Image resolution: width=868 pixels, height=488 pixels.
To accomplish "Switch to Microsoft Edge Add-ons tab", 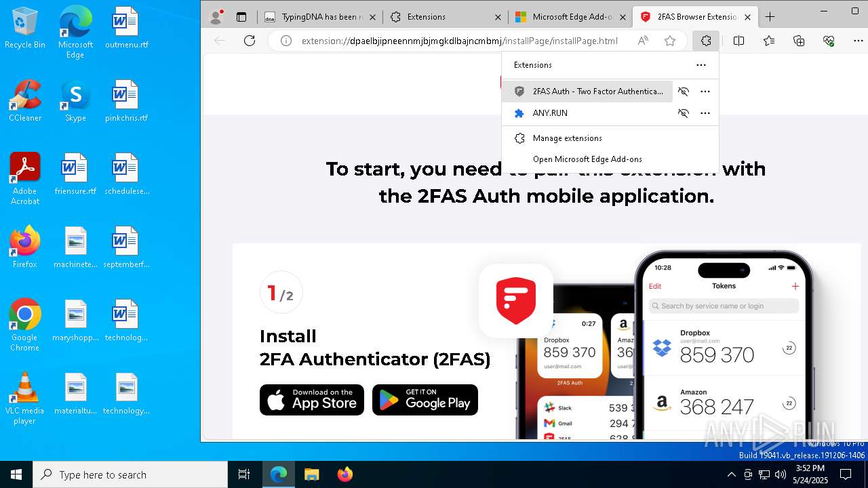I will click(570, 17).
